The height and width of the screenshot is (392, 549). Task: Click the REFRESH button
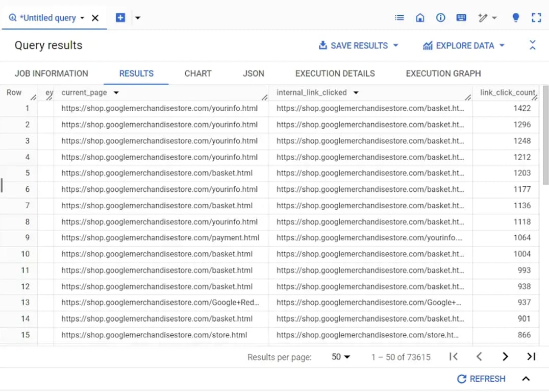(481, 379)
